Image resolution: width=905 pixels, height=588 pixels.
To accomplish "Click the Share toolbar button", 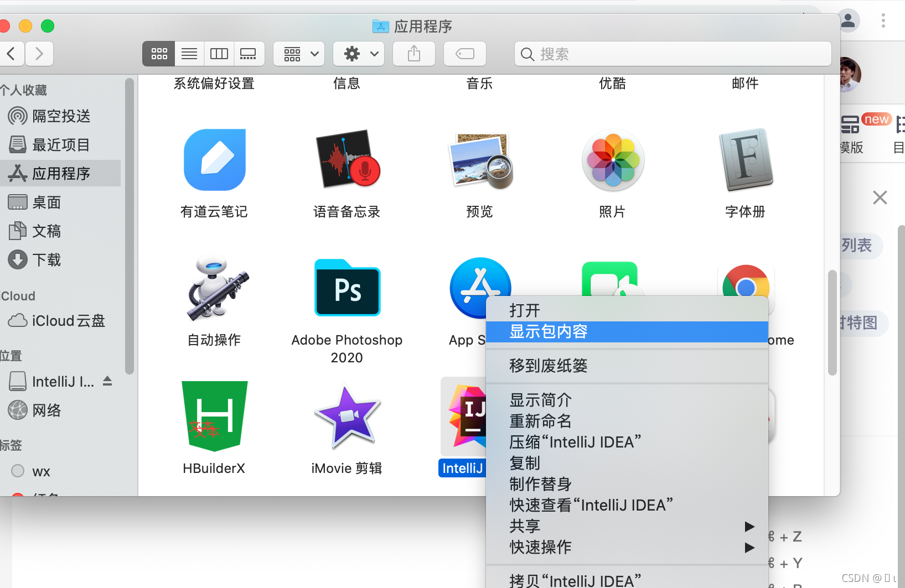I will 414,54.
